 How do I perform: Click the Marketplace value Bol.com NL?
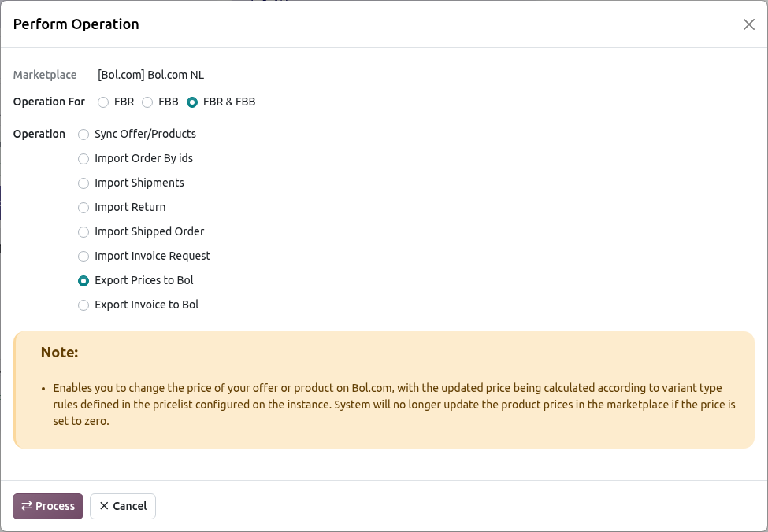151,75
